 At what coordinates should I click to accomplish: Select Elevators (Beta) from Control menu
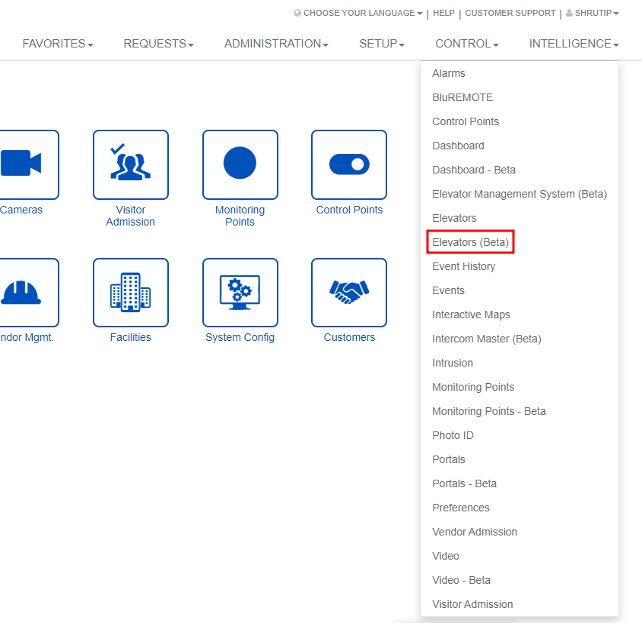(x=470, y=242)
